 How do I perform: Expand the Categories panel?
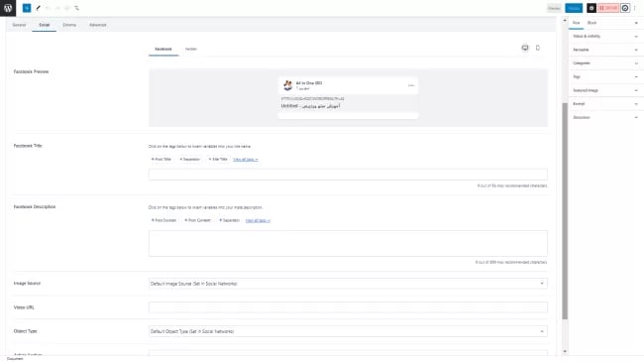point(605,63)
